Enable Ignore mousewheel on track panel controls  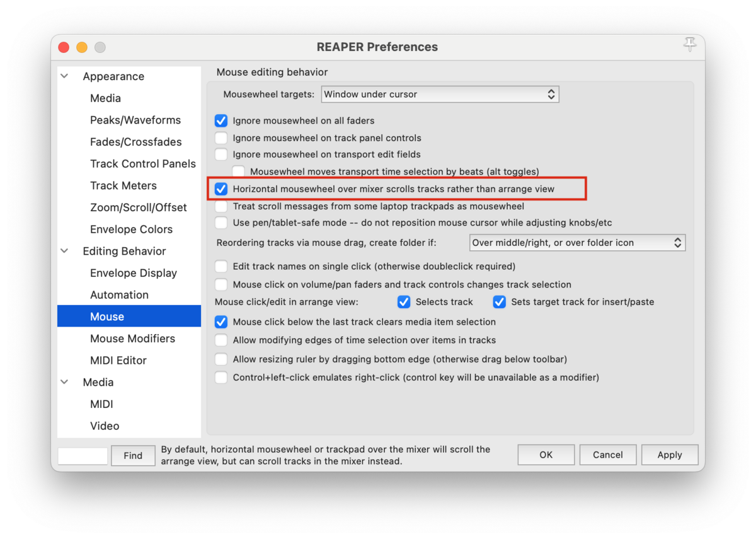pos(221,138)
